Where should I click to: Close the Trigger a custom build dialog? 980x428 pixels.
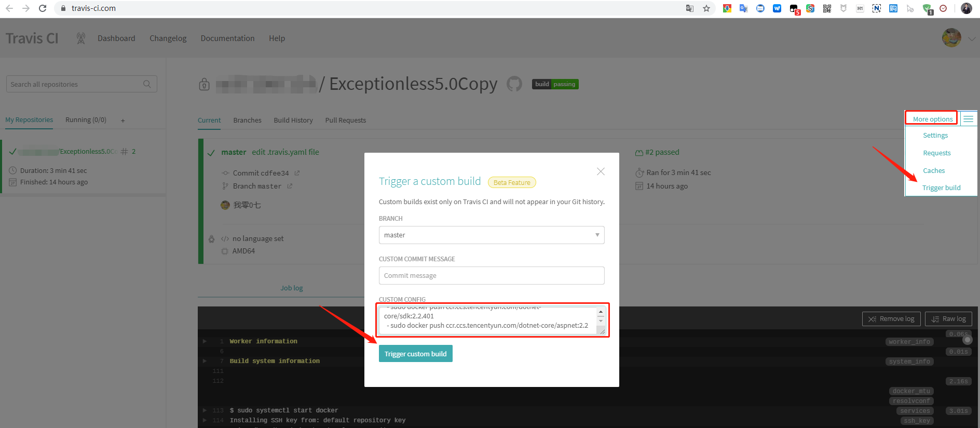(x=601, y=171)
